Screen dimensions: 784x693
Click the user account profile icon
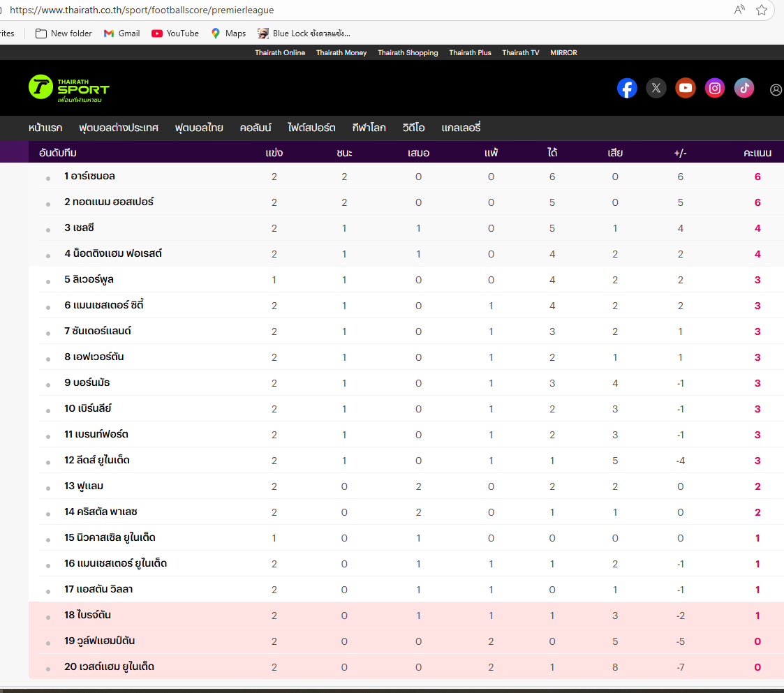[776, 89]
